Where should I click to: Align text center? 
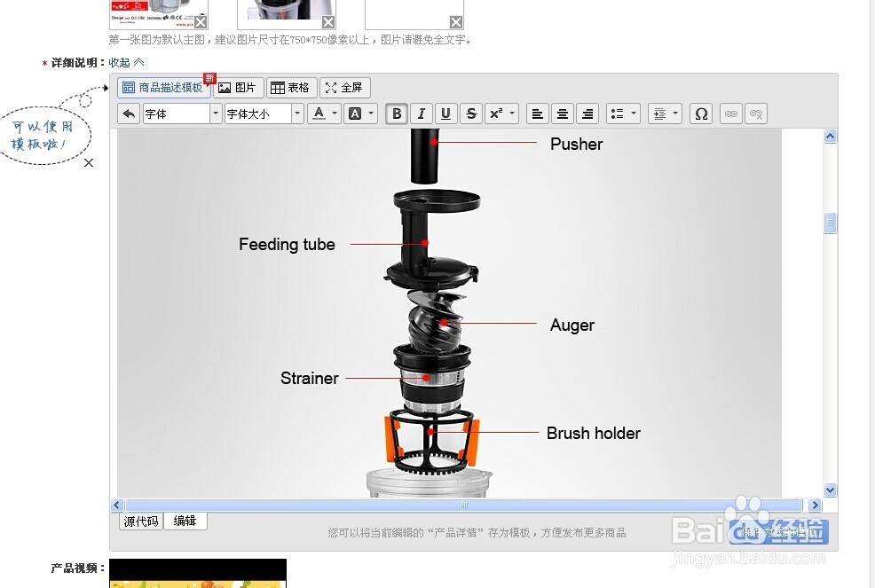(563, 114)
